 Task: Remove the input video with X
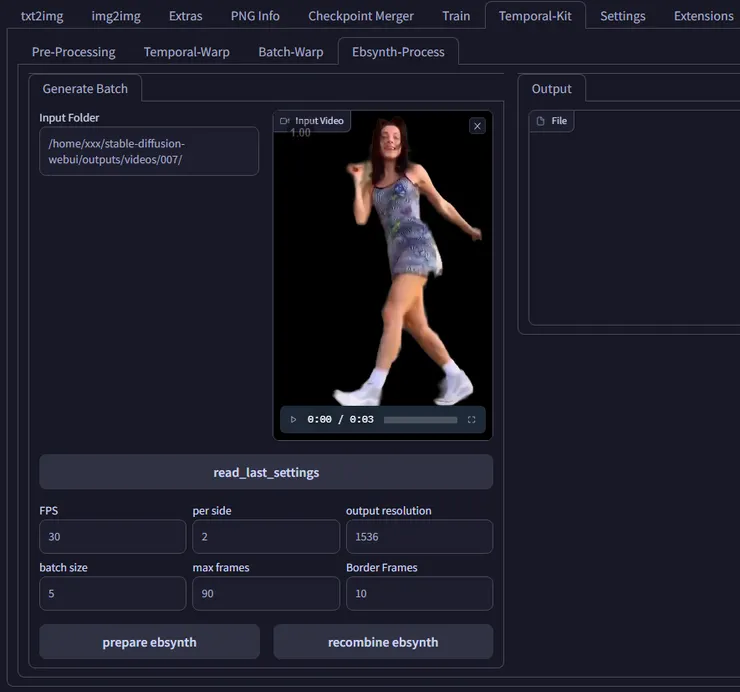point(477,126)
